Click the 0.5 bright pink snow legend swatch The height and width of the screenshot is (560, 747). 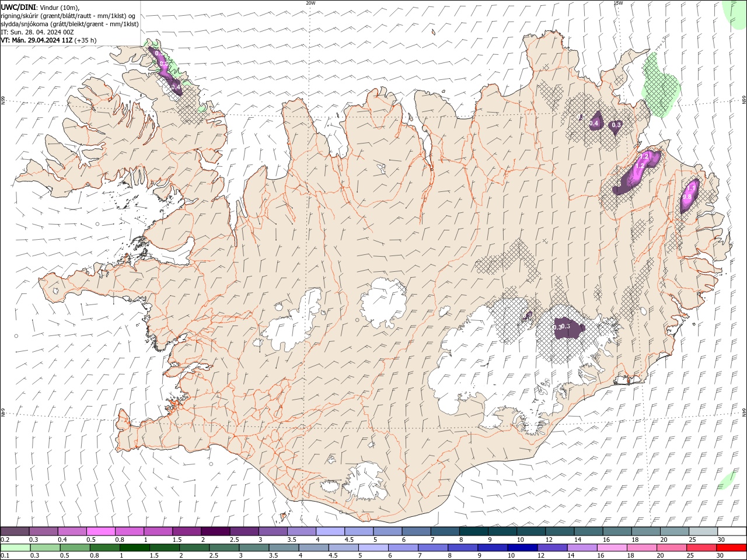(x=101, y=531)
